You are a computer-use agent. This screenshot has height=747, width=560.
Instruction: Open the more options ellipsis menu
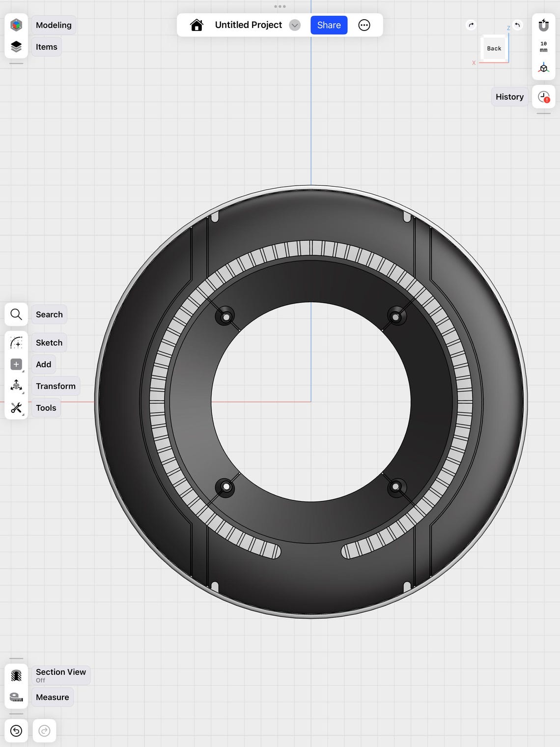[364, 25]
